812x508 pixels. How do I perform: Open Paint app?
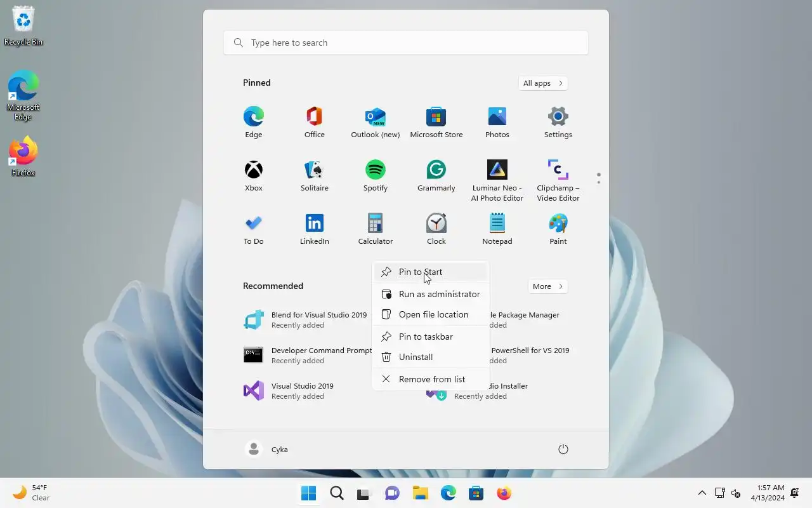tap(558, 229)
